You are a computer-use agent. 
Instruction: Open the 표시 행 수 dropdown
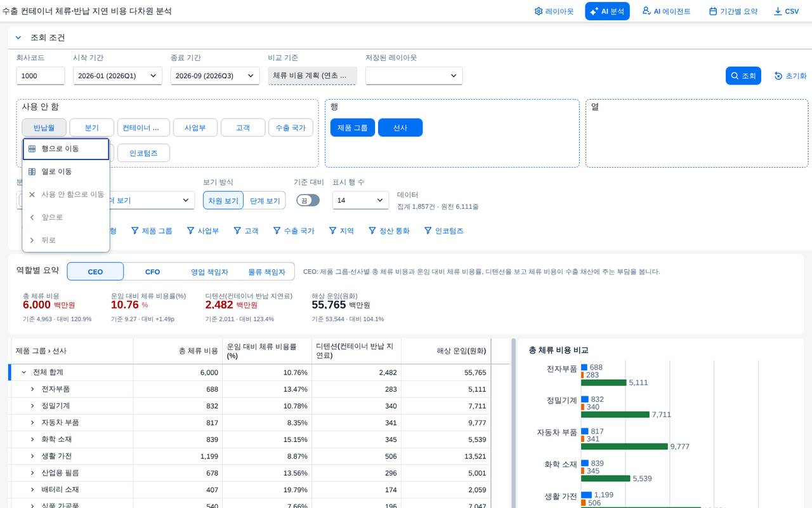(360, 200)
